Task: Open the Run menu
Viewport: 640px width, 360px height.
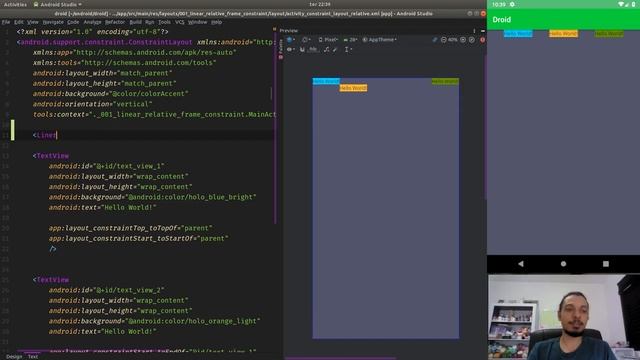Action: pos(149,22)
